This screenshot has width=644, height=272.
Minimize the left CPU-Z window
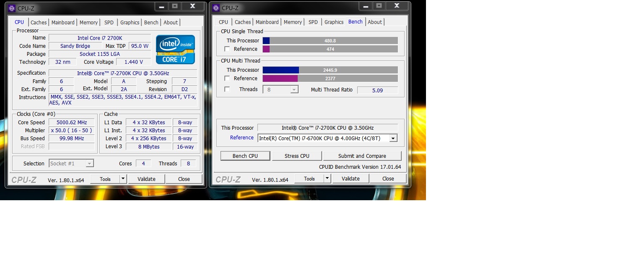[162, 6]
